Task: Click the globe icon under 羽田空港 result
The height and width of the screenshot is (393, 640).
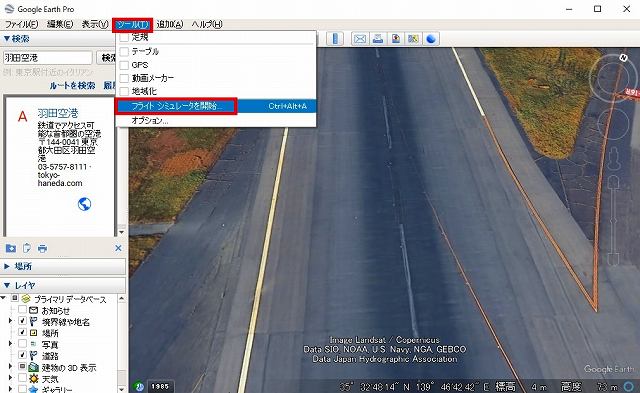Action: coord(84,204)
